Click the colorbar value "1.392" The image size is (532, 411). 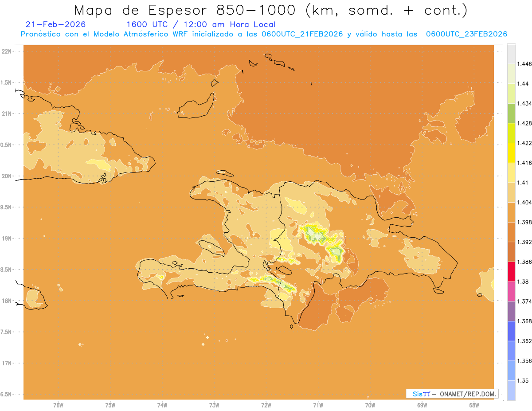click(x=524, y=242)
